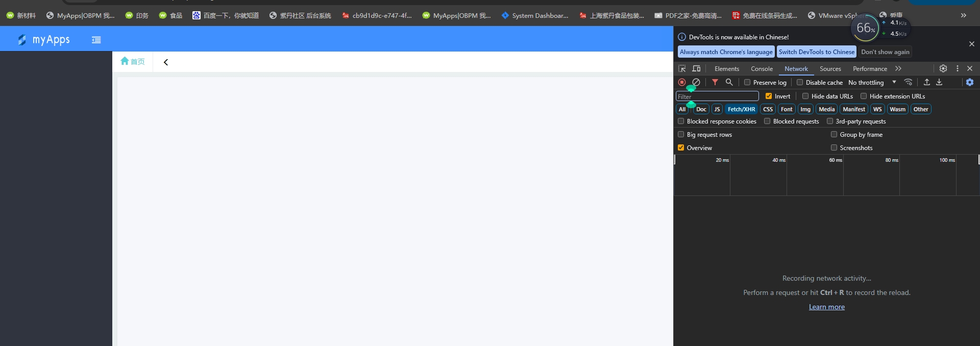This screenshot has width=980, height=346.
Task: Uncheck the Overview checkbox
Action: point(681,147)
